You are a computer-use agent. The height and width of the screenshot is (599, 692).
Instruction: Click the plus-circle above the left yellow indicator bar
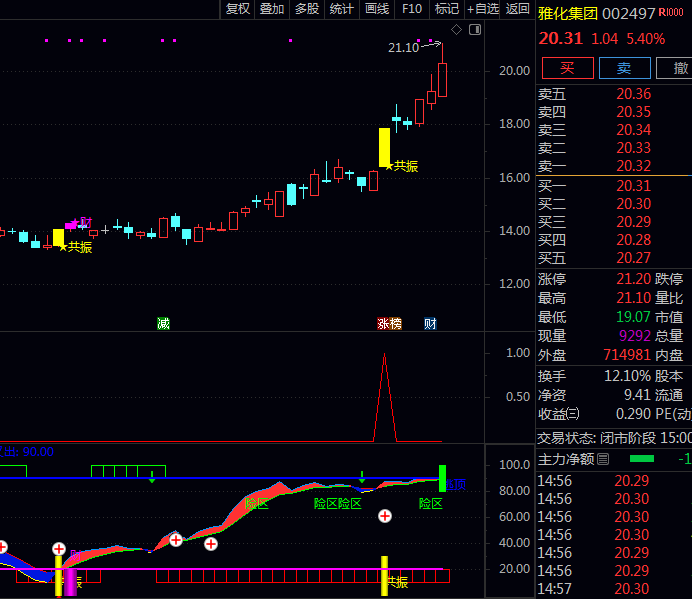point(59,549)
